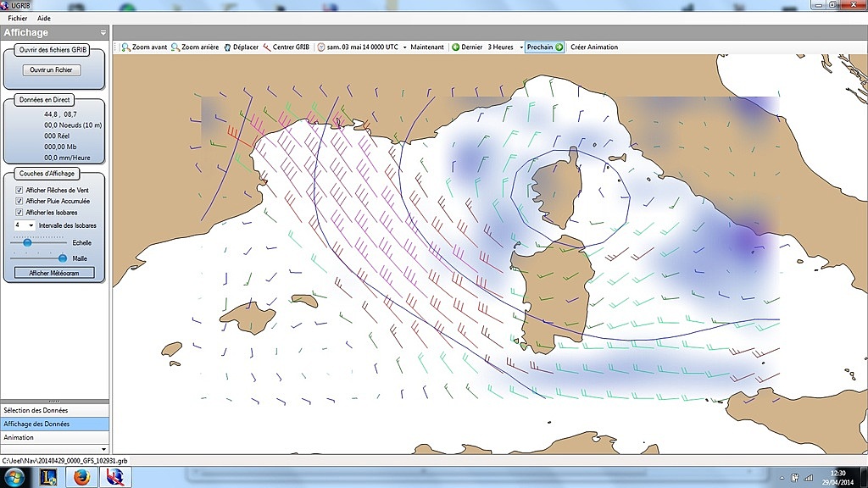Image resolution: width=868 pixels, height=488 pixels.
Task: Switch to Sélection des Données tab
Action: coord(54,410)
